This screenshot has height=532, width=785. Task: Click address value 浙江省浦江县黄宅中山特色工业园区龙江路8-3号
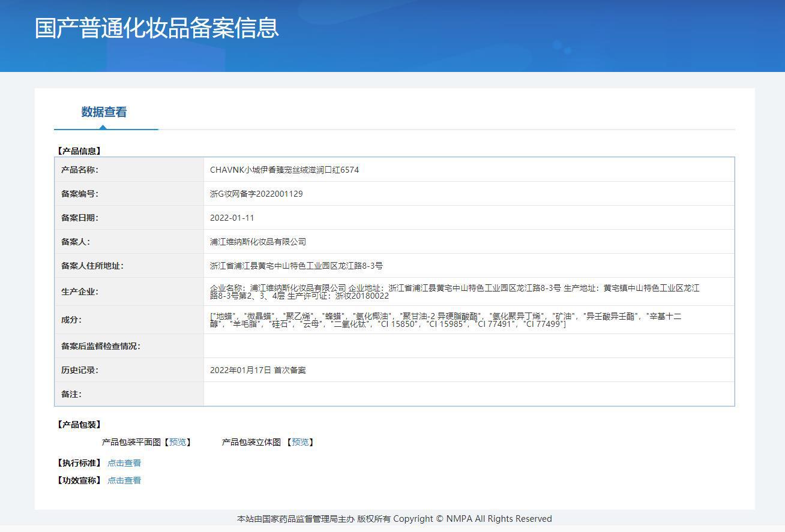click(x=296, y=266)
